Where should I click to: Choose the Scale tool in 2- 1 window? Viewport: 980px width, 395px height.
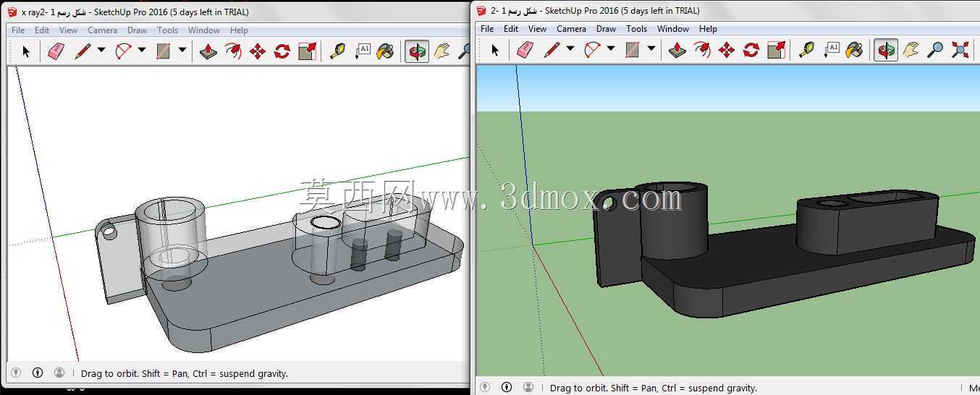click(776, 50)
